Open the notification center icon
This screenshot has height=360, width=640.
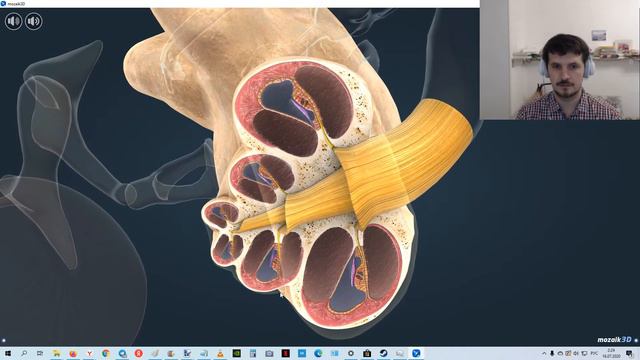tap(629, 353)
